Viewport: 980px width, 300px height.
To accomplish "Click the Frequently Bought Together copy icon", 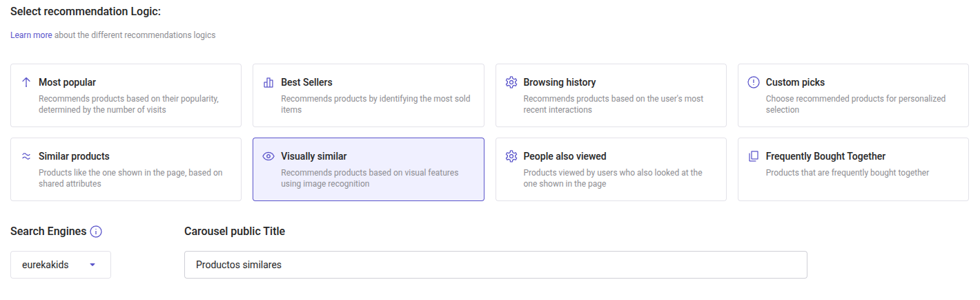I will (753, 156).
